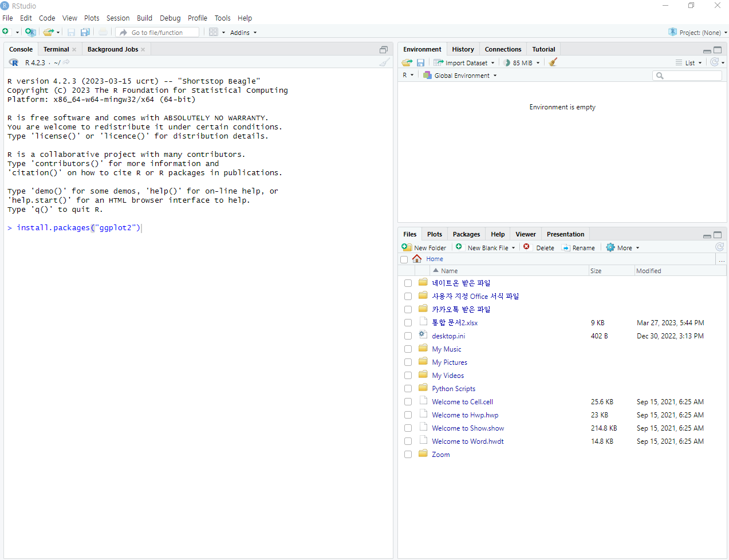Click the Rename button
This screenshot has height=560, width=729.
point(578,247)
